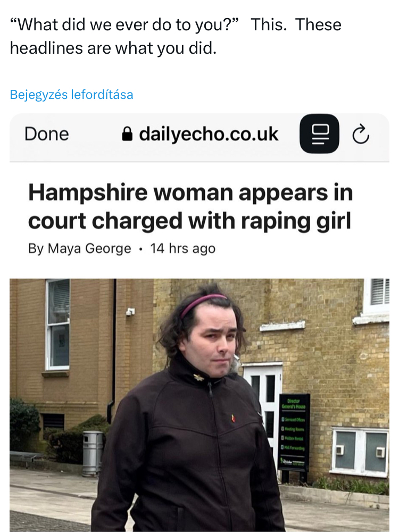
Task: Open the Hampshire woman court headline
Action: point(190,206)
